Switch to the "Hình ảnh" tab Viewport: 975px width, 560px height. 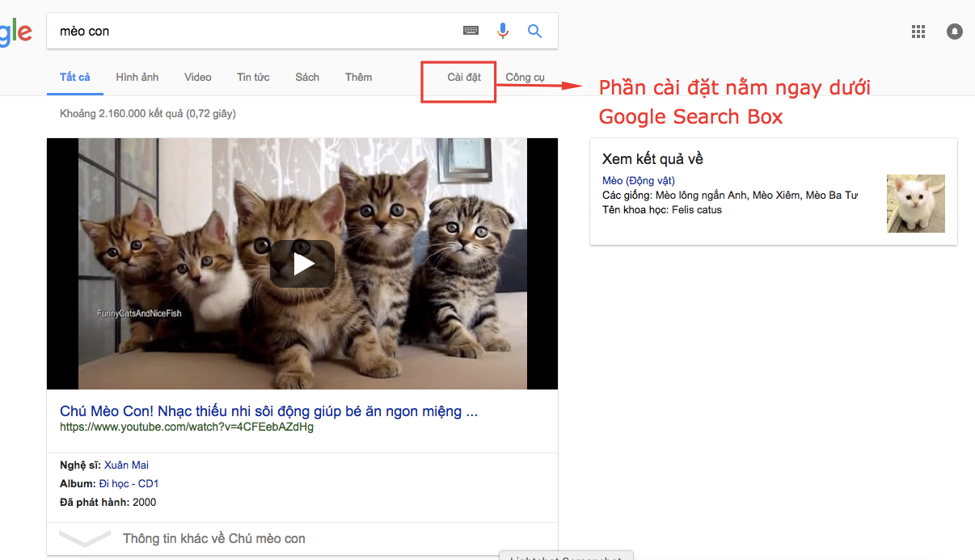point(137,78)
